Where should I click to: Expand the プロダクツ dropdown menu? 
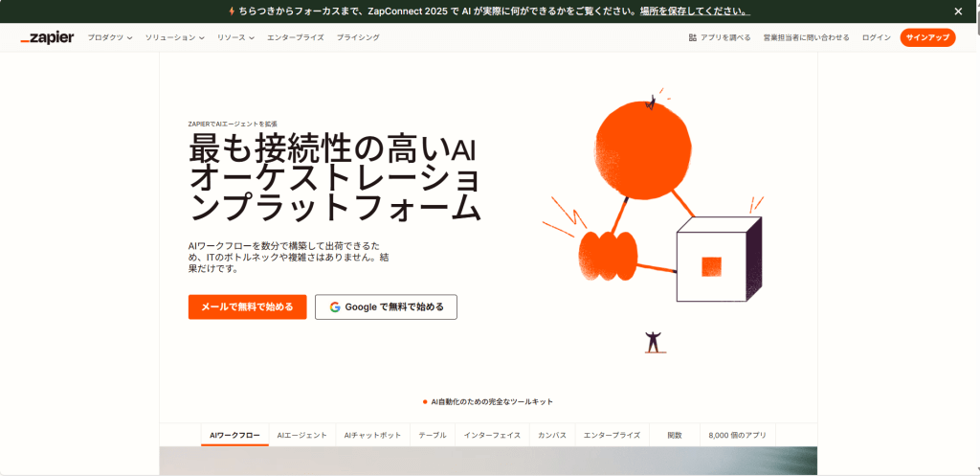click(x=110, y=37)
